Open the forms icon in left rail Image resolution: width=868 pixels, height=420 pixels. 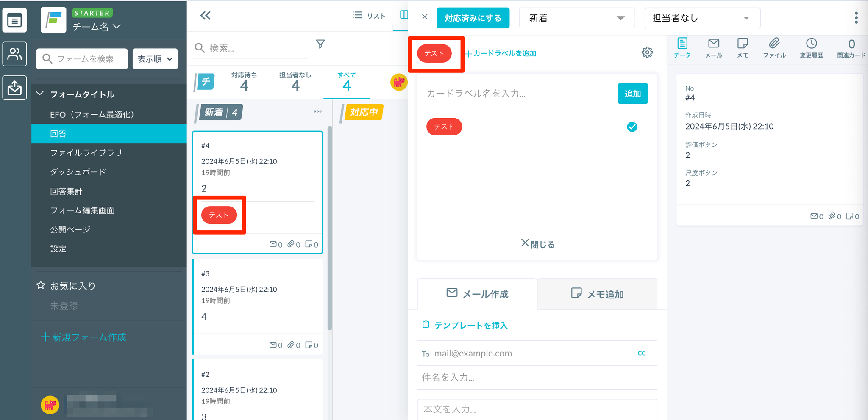point(15,20)
